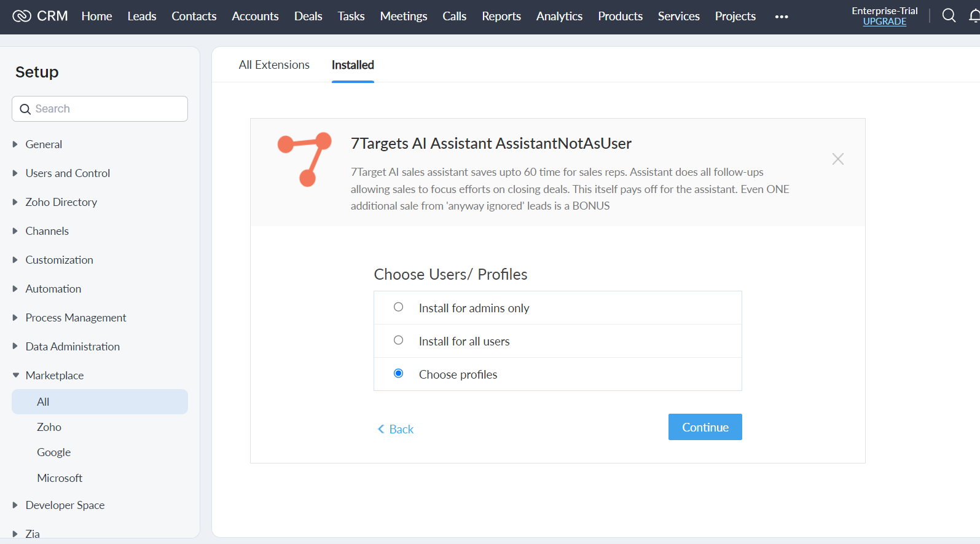The height and width of the screenshot is (544, 980).
Task: Select the Choose profiles radio button
Action: click(399, 374)
